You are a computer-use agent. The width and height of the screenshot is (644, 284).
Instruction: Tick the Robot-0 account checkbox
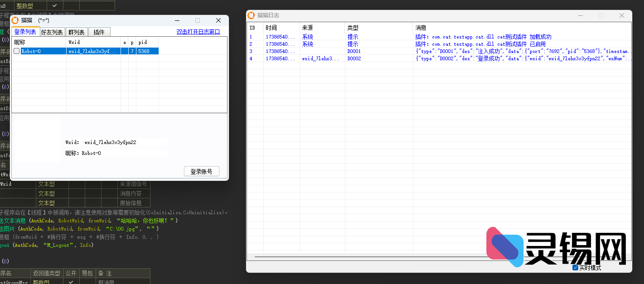17,51
